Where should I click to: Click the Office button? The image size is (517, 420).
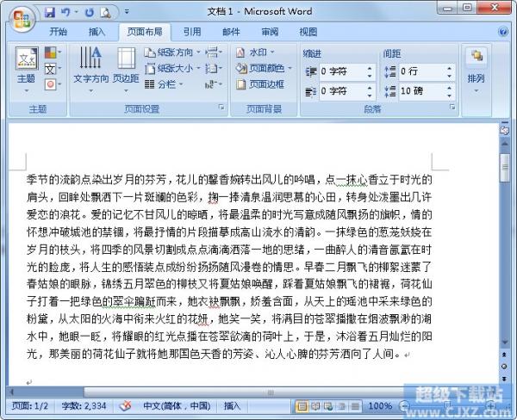(19, 16)
